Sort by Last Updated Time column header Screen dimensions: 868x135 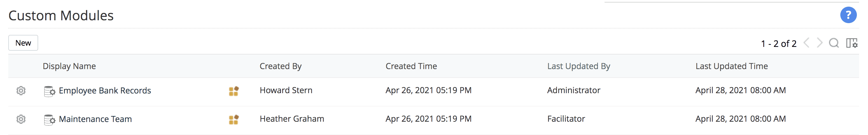(731, 66)
